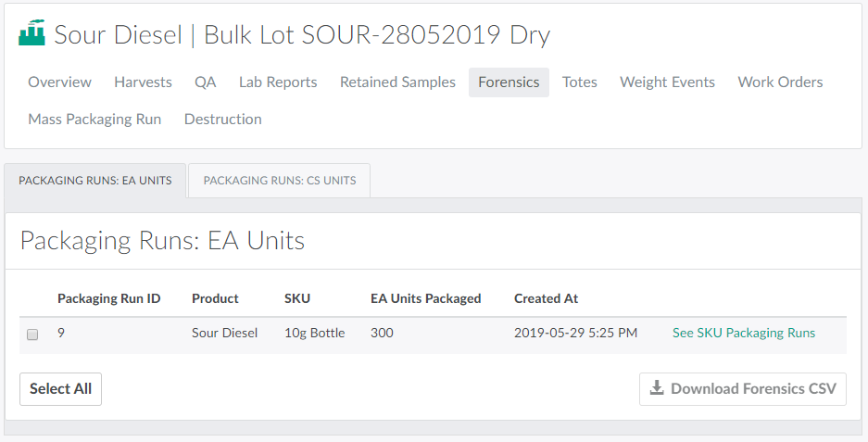
Task: Open the QA tab
Action: (205, 82)
